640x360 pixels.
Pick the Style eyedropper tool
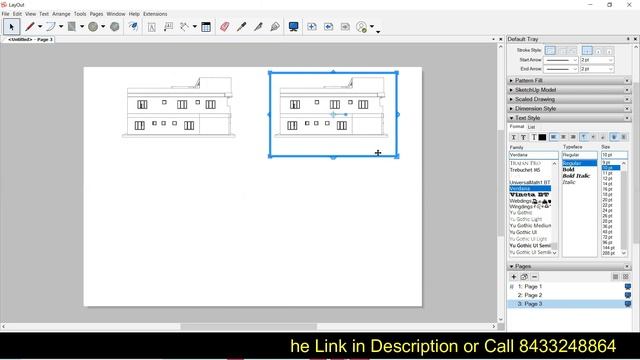[x=241, y=27]
